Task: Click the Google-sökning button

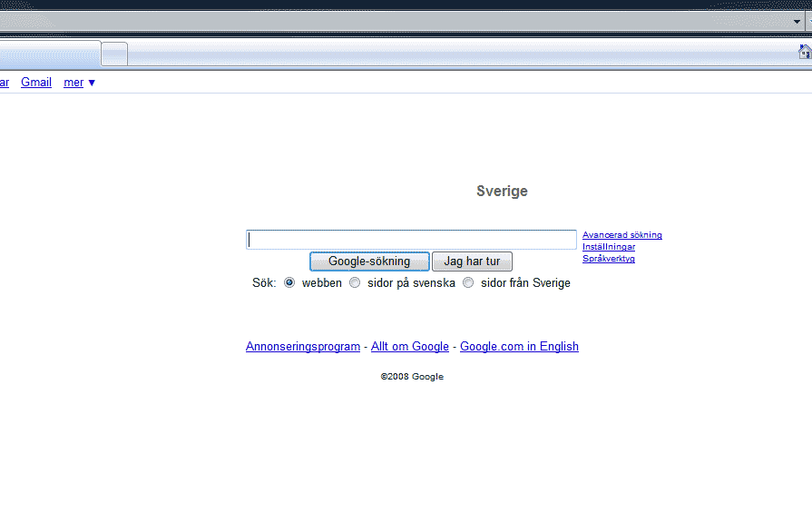Action: tap(369, 261)
